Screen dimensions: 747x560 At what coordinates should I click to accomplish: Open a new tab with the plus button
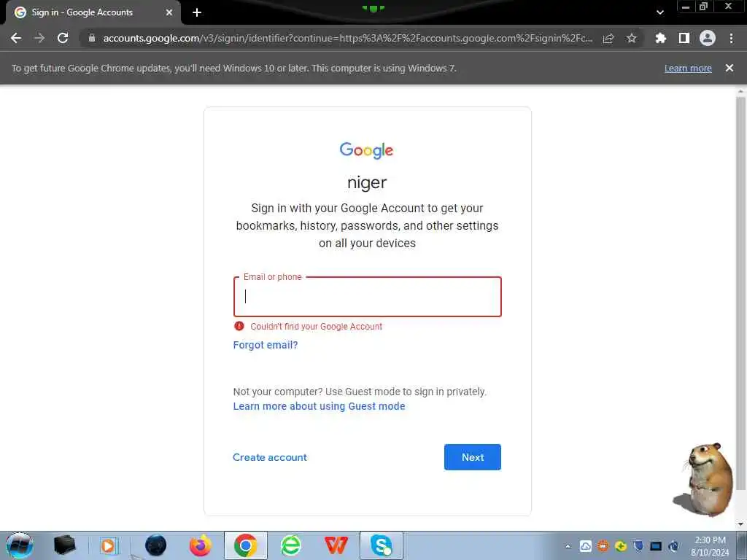(x=197, y=12)
